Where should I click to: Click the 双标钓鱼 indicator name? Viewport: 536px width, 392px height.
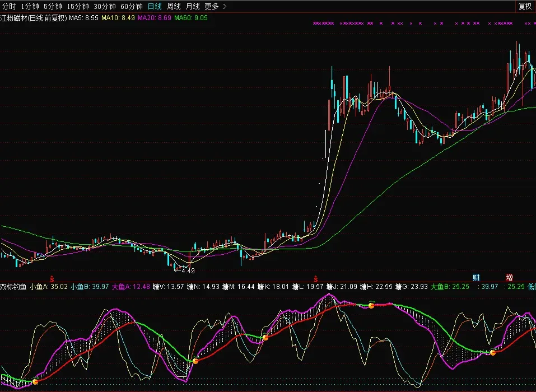click(13, 287)
